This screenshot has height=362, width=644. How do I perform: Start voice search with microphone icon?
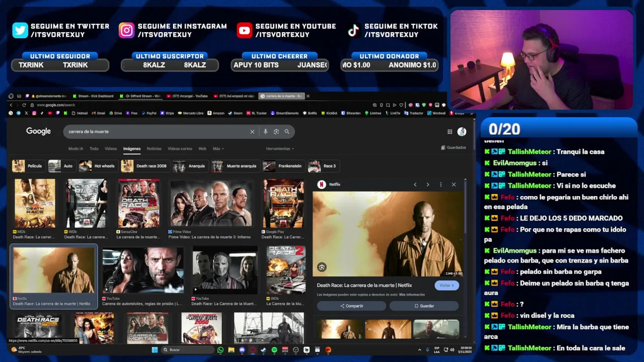265,132
